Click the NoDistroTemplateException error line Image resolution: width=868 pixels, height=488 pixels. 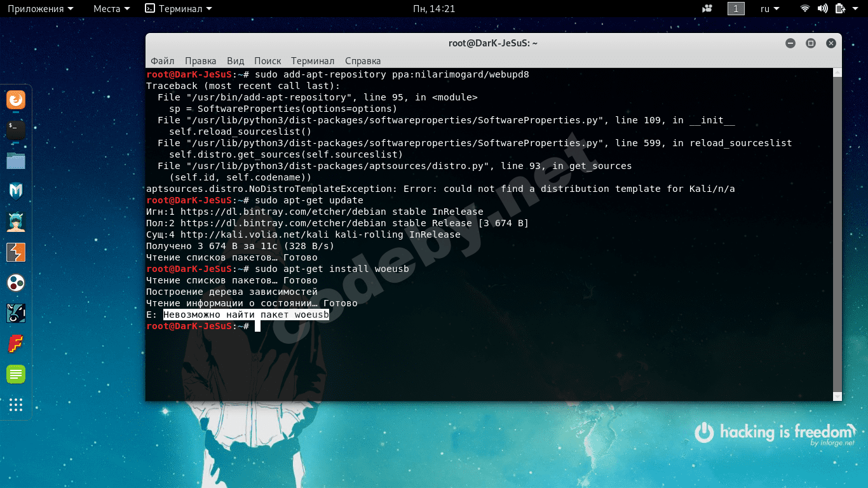[440, 189]
